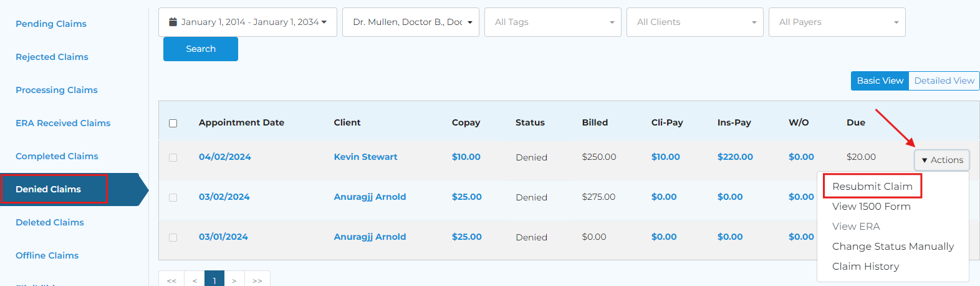Click the calendar icon in date range
The width and height of the screenshot is (980, 286).
point(173,22)
